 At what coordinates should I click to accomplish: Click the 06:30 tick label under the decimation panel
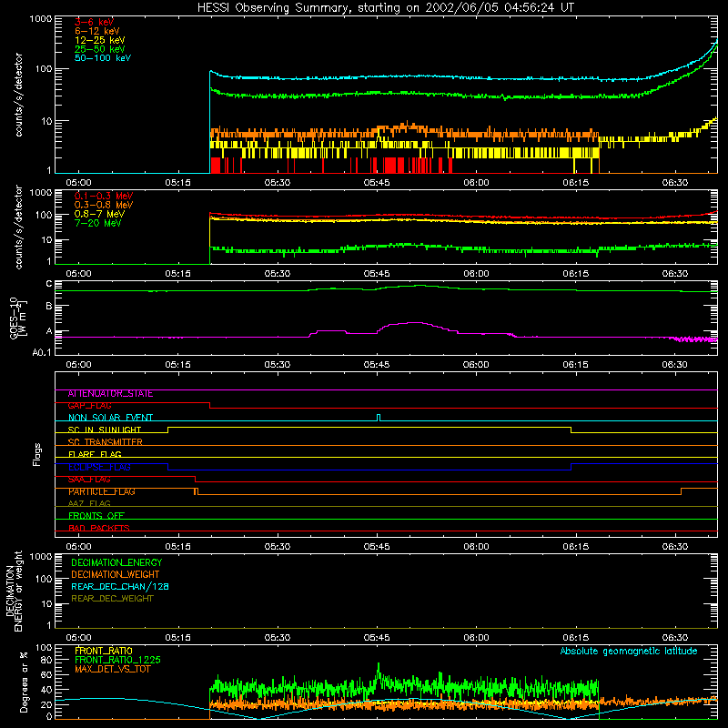pyautogui.click(x=674, y=638)
